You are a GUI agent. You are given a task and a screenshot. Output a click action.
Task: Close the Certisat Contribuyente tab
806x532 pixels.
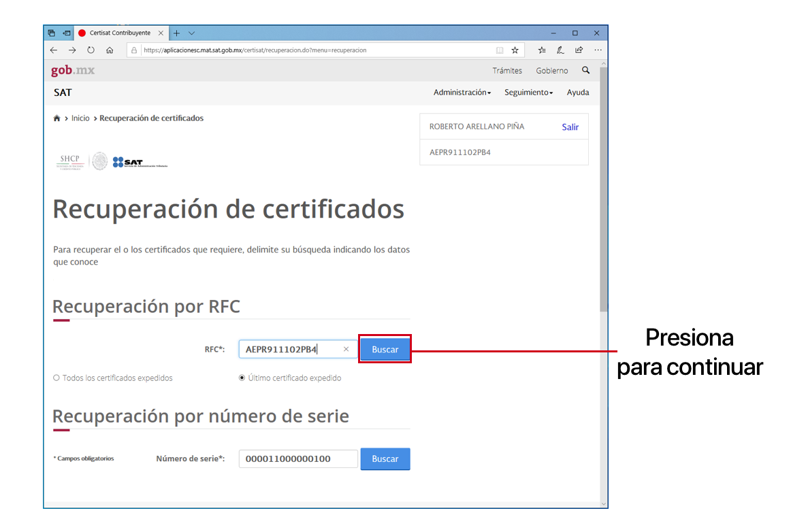(x=161, y=33)
